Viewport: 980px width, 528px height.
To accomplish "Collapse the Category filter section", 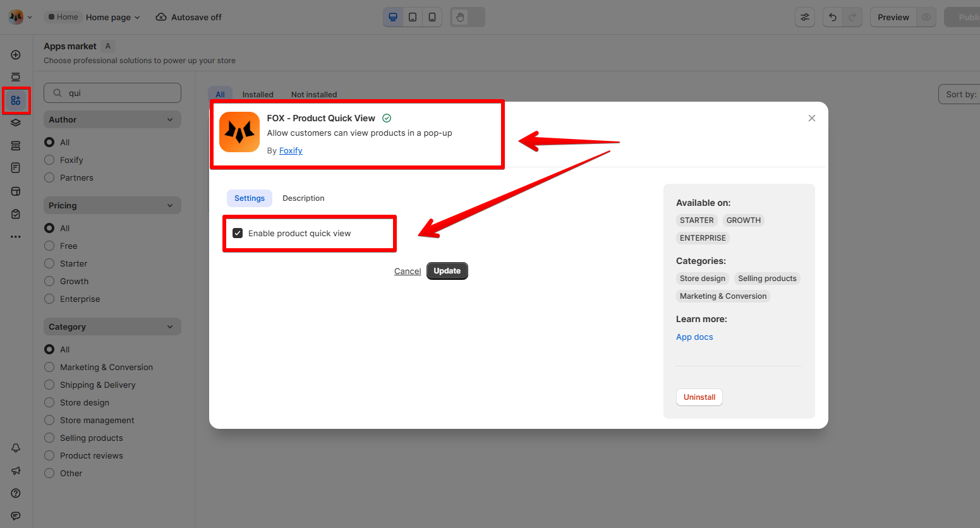I will click(112, 327).
